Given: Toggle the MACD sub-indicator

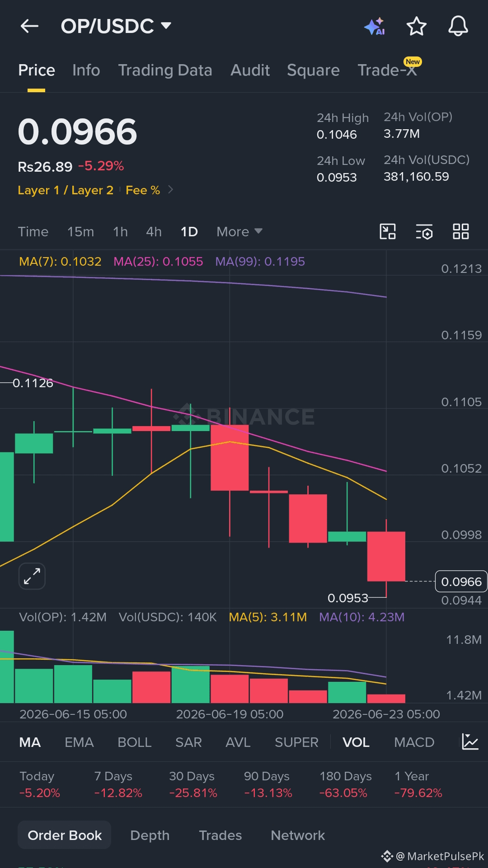Looking at the screenshot, I should coord(414,742).
